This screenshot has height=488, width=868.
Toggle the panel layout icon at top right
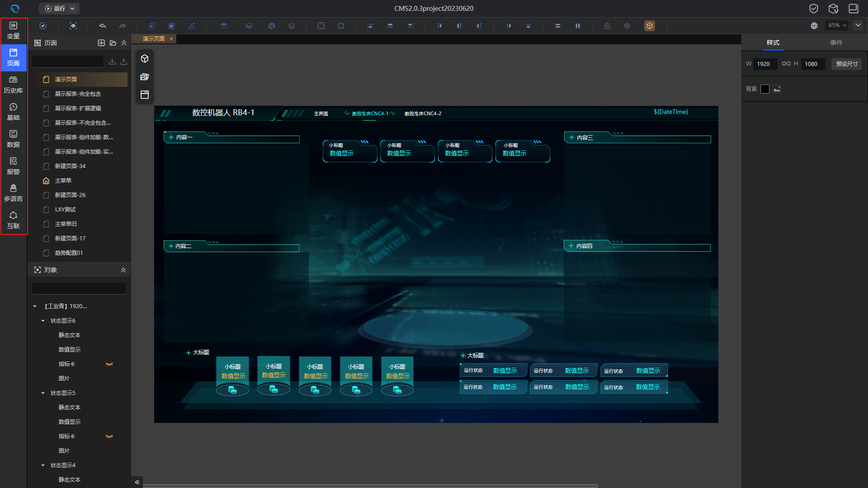pyautogui.click(x=854, y=9)
